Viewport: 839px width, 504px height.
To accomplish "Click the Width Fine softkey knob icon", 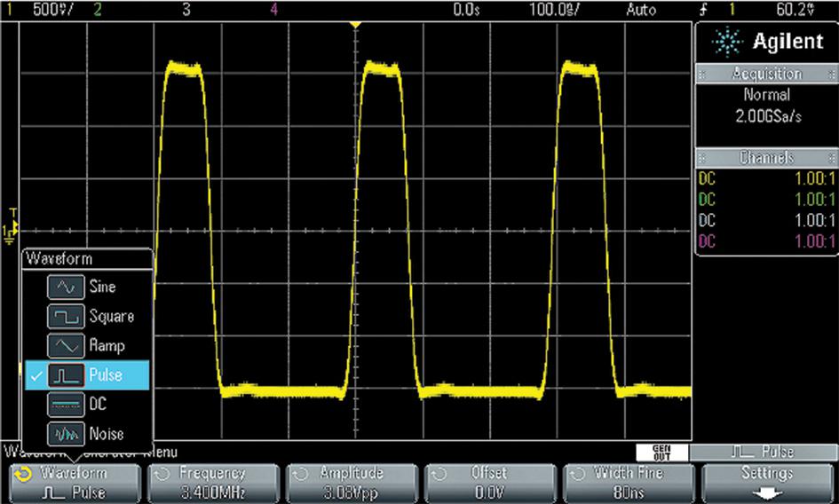I will click(577, 474).
